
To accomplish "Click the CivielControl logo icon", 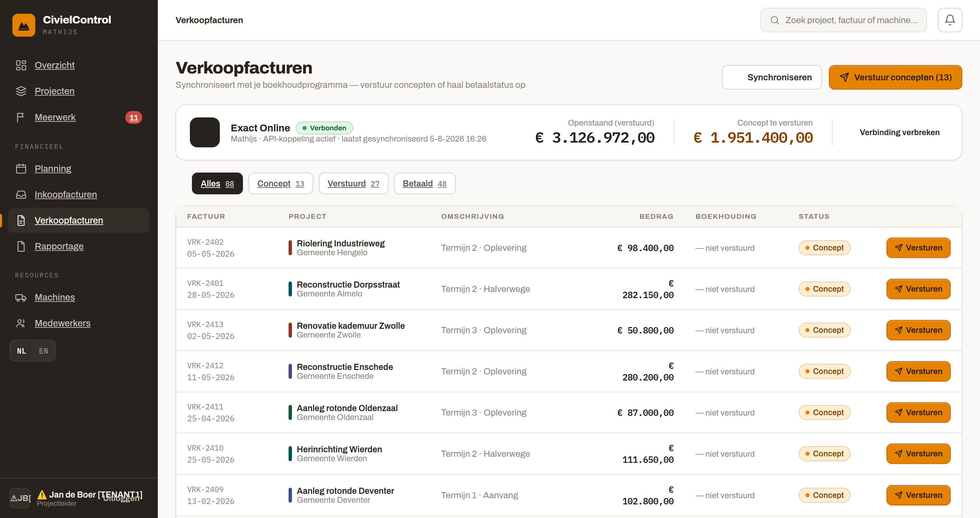I will point(23,25).
